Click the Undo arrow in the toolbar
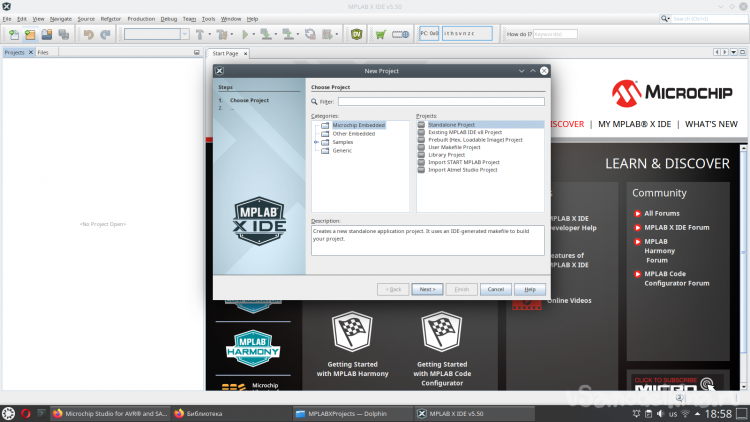 coord(89,34)
